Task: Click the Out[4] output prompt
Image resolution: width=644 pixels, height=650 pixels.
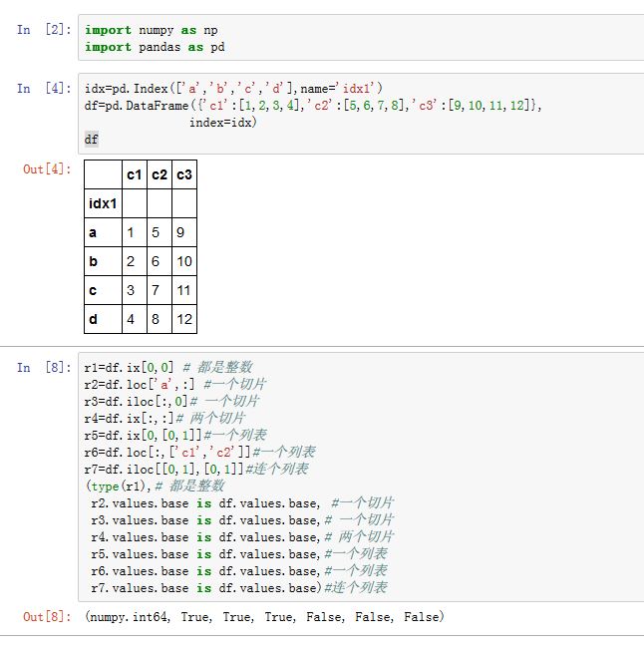Action: point(48,169)
